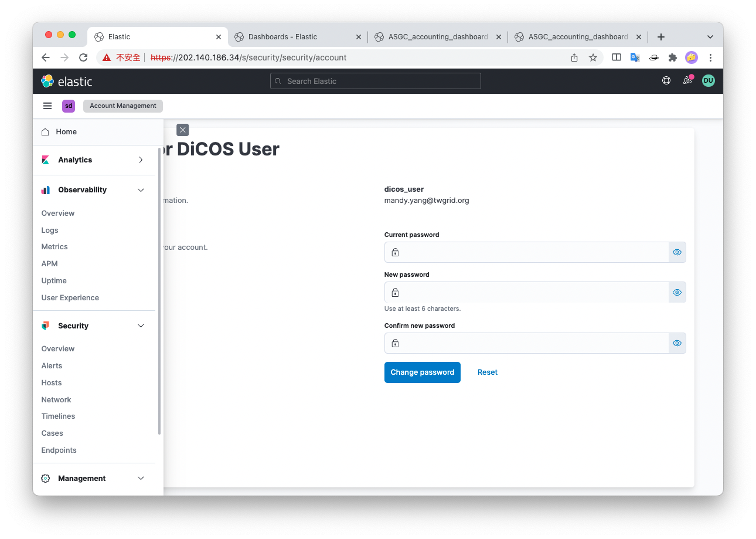The width and height of the screenshot is (756, 539).
Task: Open Endpoints under Security
Action: (59, 450)
